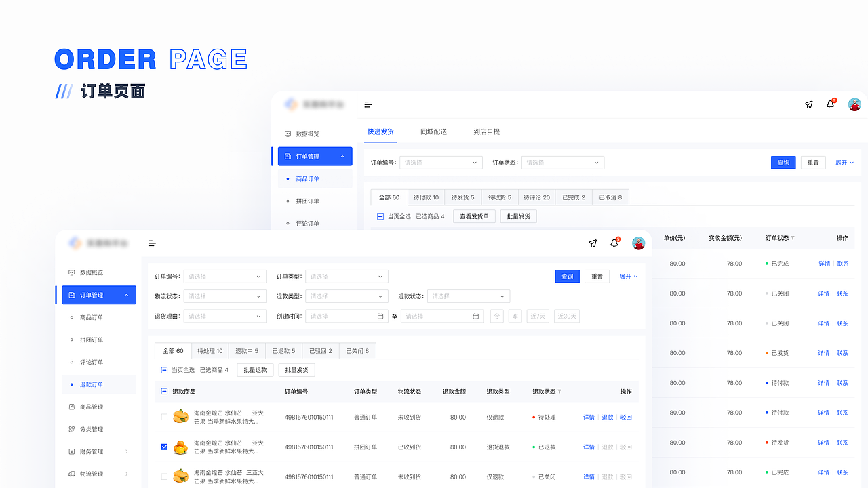The image size is (868, 488).
Task: Click the 驳回 link on the first order
Action: [625, 417]
